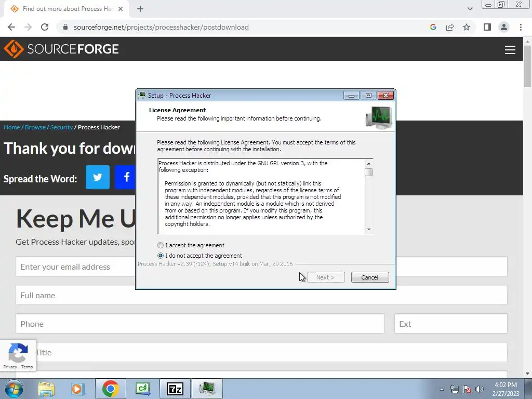
Task: Share on Twitter button
Action: (98, 177)
